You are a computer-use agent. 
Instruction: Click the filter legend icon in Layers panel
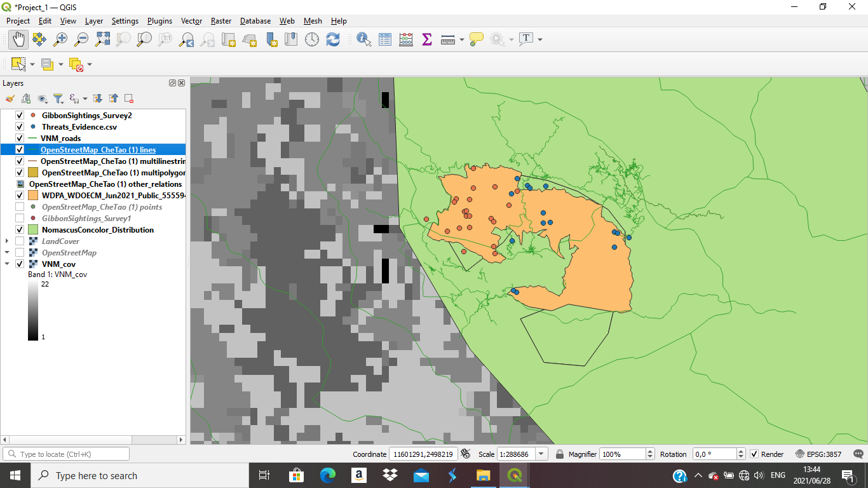pos(58,98)
